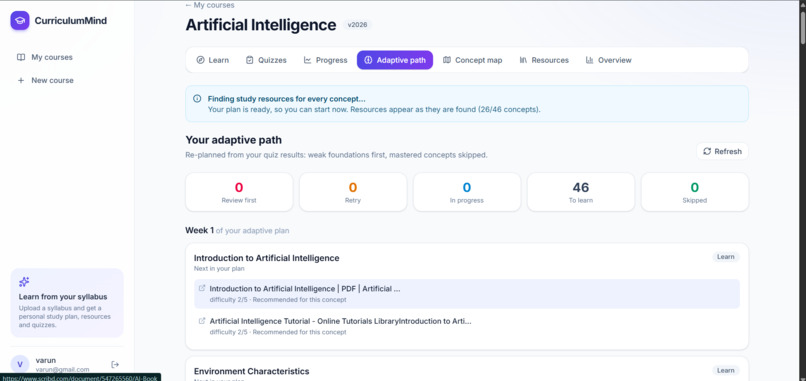Click the Week 1 adaptive plan heading
Screen dimensions: 806x381
pos(237,230)
